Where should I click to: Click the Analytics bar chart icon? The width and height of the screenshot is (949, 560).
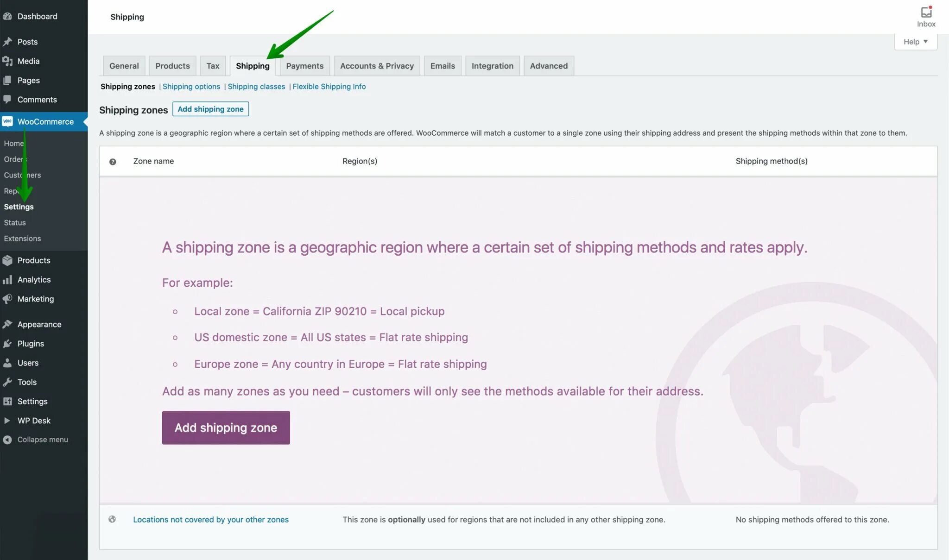[7, 280]
